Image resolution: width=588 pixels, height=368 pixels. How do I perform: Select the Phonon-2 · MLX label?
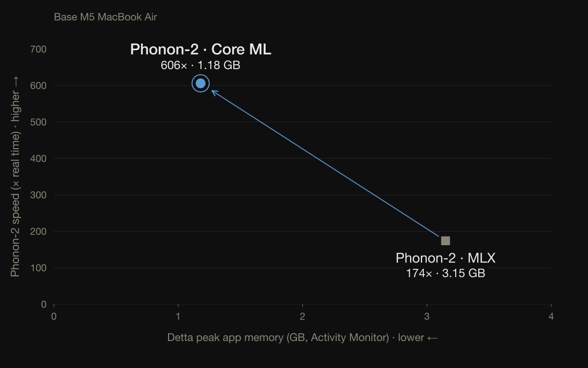coord(445,258)
